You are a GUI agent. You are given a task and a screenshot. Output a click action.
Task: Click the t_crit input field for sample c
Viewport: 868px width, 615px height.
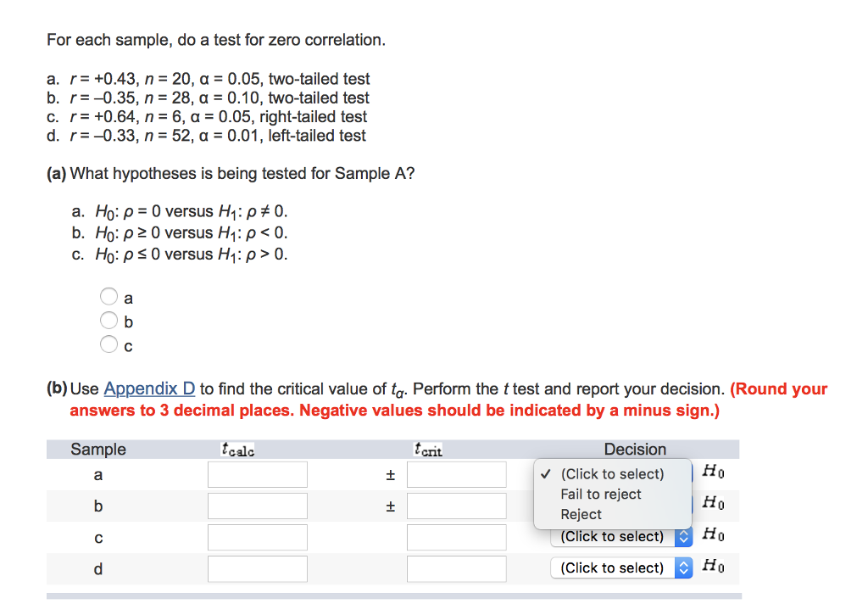tap(457, 536)
